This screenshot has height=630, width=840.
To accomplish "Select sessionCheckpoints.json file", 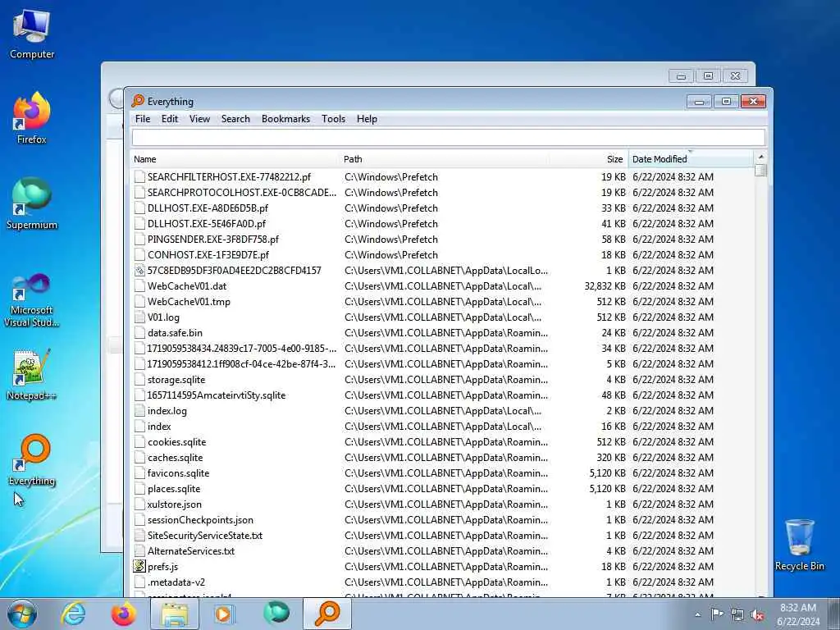I will [200, 519].
